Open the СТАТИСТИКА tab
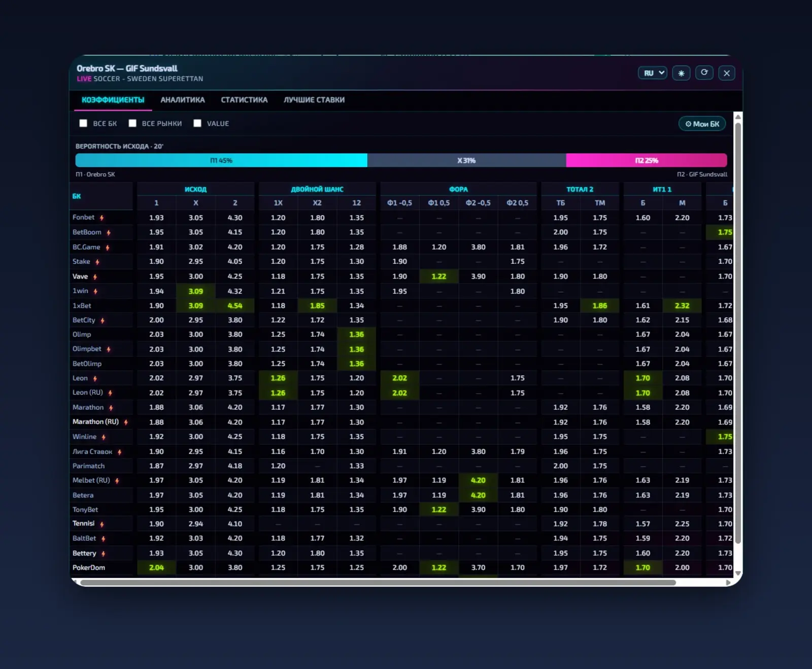Screen dimensions: 812x669 pos(244,100)
